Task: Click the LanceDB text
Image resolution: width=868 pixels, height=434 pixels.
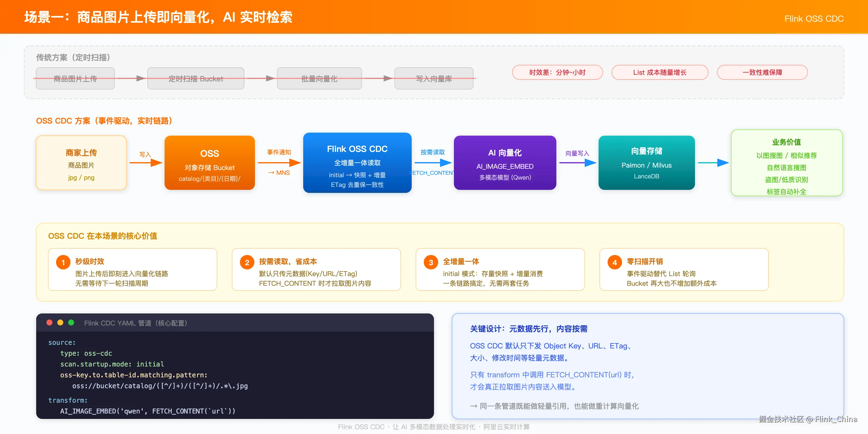Action: [646, 176]
